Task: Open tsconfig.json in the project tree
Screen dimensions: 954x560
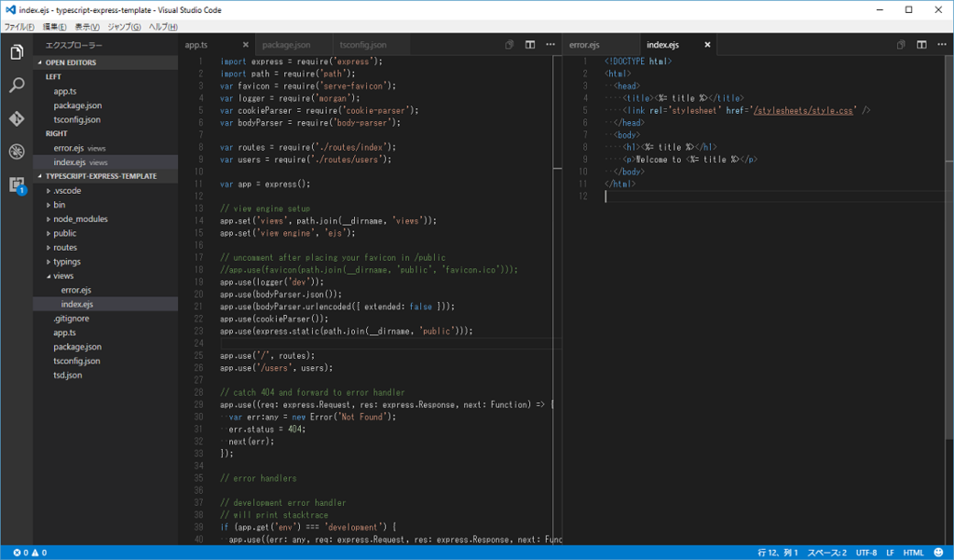Action: [x=105, y=361]
